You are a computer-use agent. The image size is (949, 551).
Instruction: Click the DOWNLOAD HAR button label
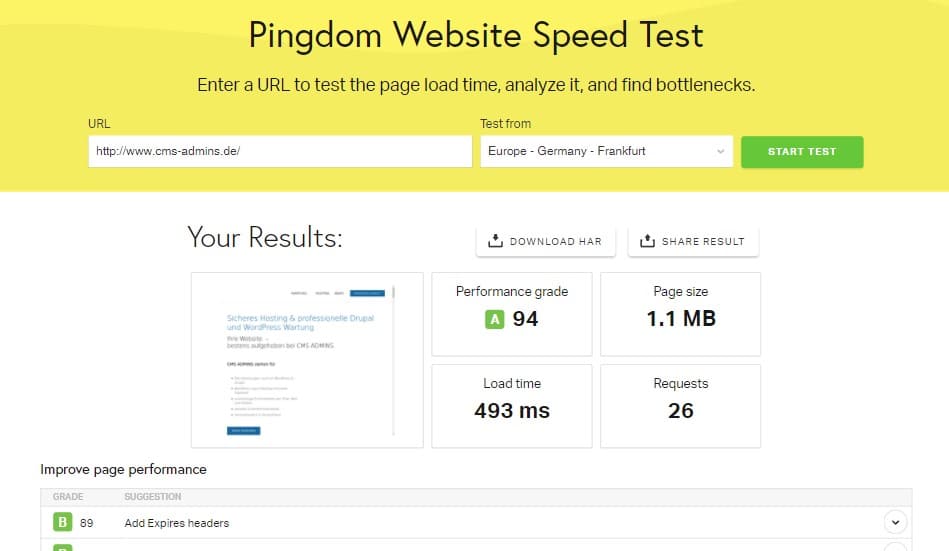556,242
